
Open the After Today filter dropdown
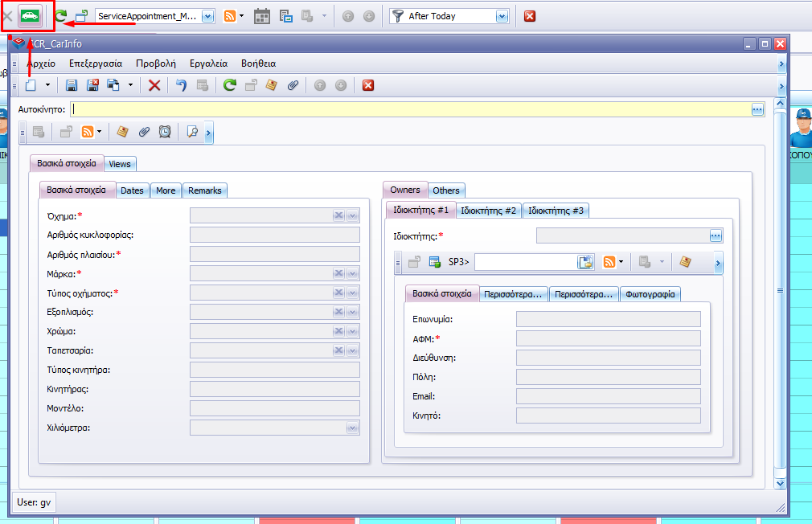(502, 16)
